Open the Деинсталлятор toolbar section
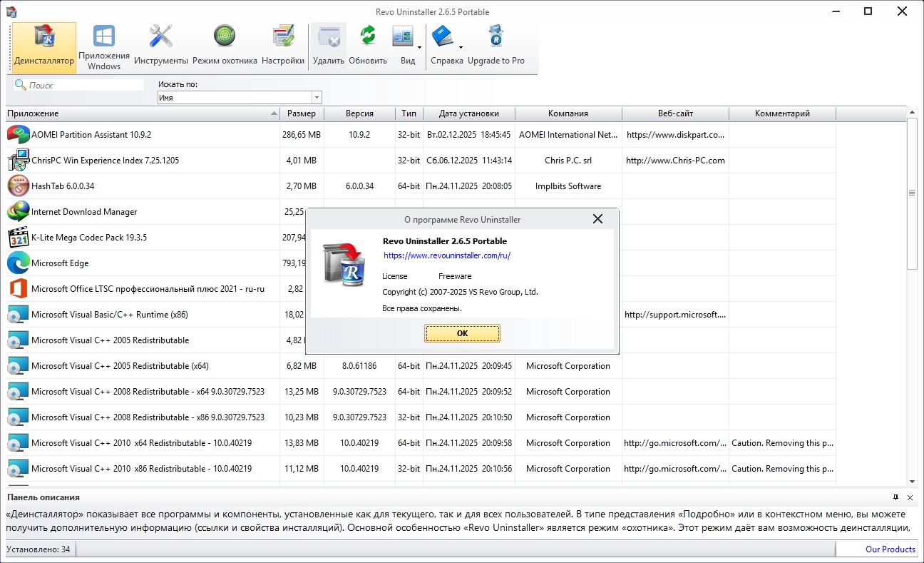This screenshot has height=563, width=924. (44, 47)
